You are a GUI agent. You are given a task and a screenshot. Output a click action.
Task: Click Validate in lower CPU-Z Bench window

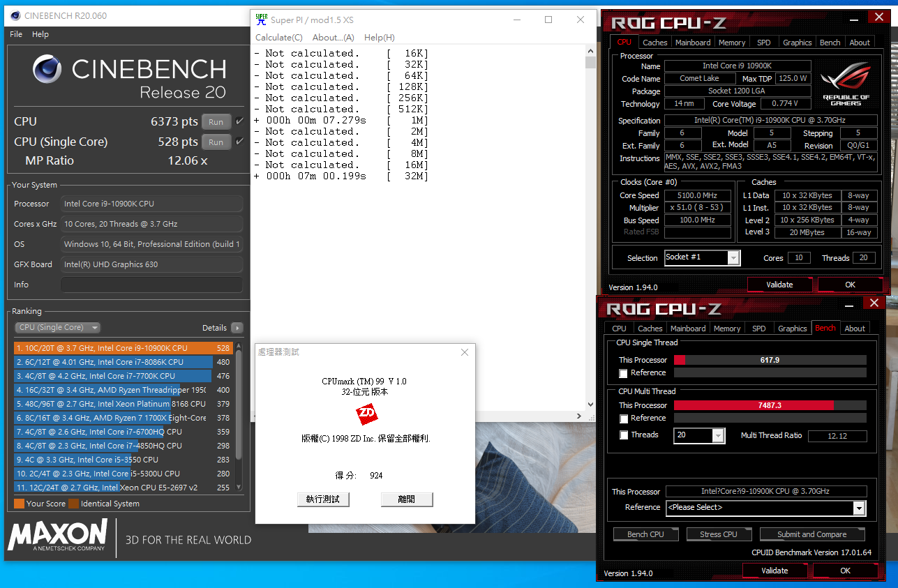(774, 571)
